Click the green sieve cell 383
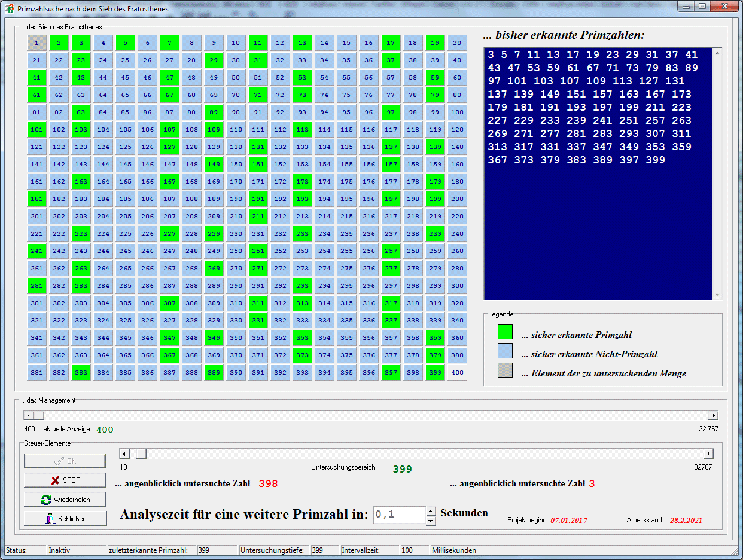743x560 pixels. click(81, 373)
